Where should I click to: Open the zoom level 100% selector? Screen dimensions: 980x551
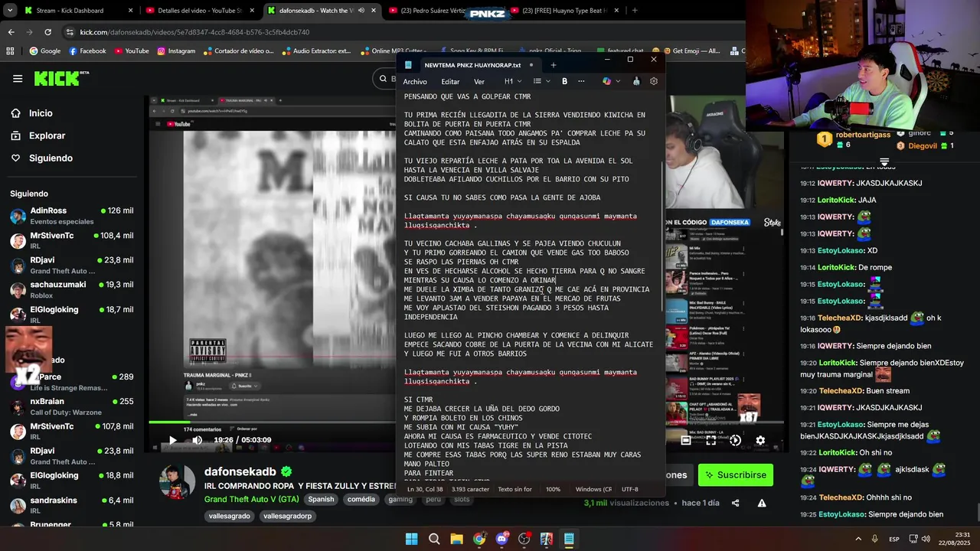tap(553, 489)
